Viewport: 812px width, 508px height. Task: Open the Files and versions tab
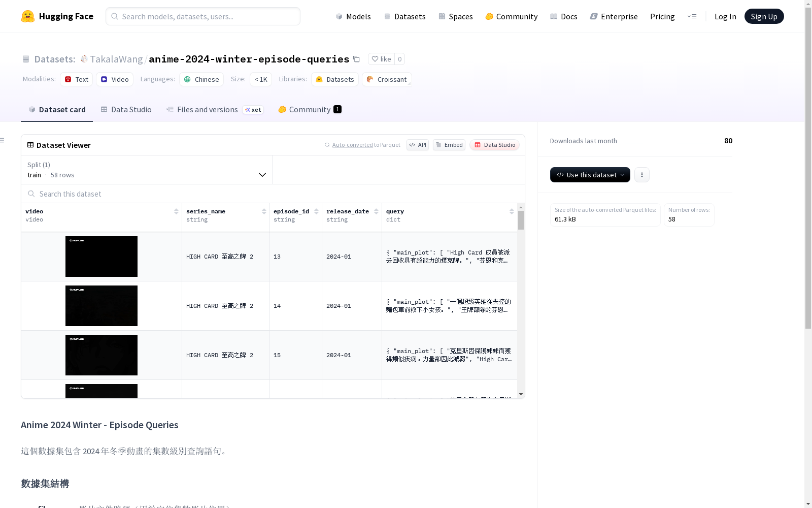[x=215, y=110]
